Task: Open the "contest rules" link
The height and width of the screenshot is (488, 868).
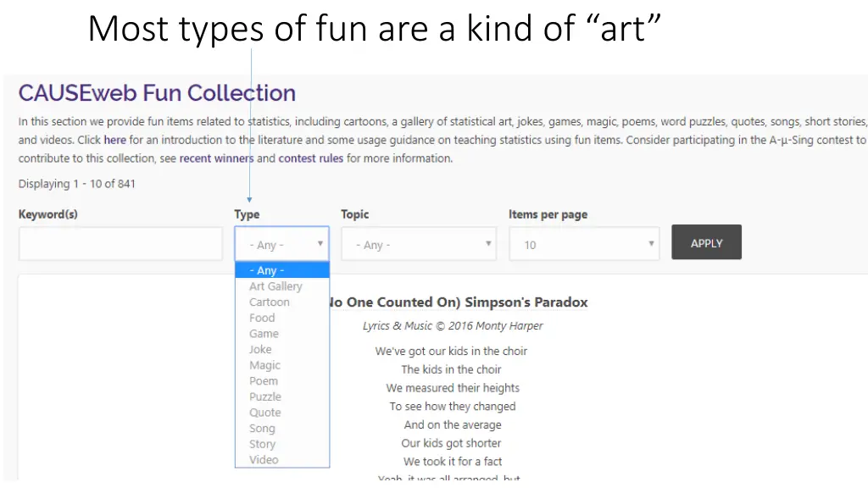Action: (310, 158)
